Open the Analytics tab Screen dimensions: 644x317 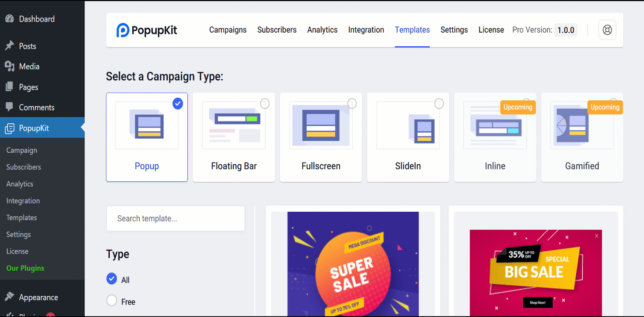click(x=322, y=30)
